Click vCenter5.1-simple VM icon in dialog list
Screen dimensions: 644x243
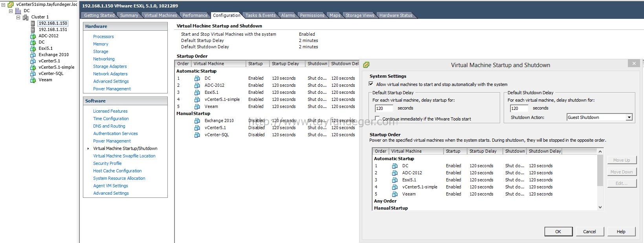coord(395,187)
